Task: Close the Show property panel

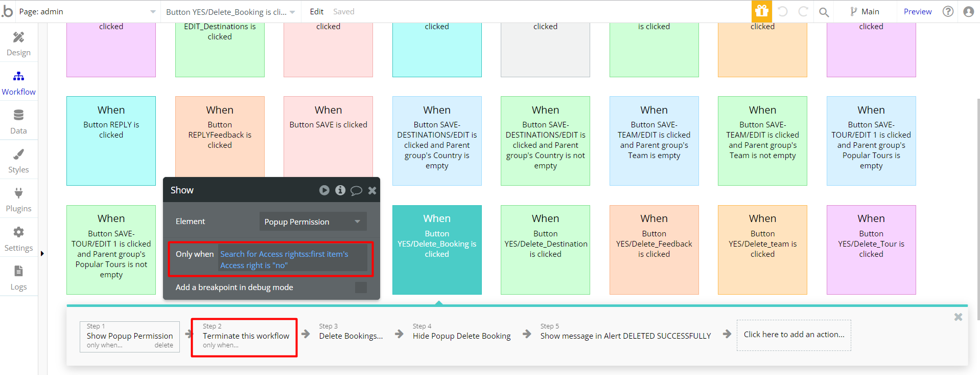Action: (372, 190)
